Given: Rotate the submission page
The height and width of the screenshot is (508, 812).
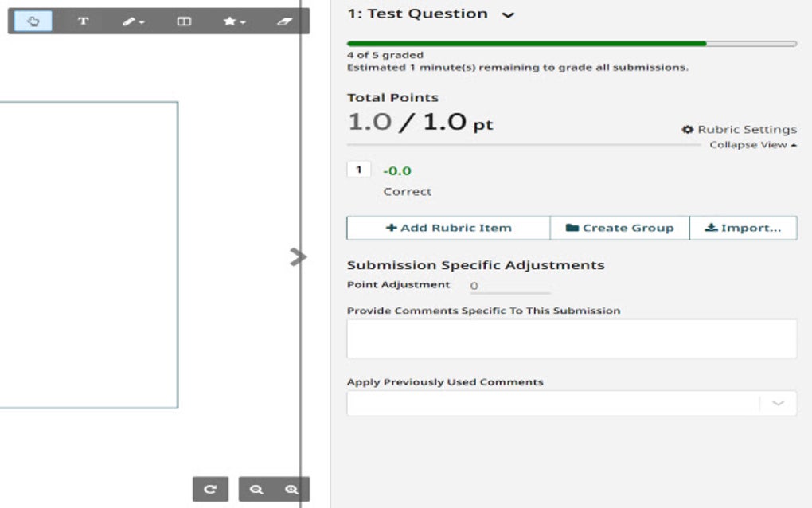Looking at the screenshot, I should [209, 489].
